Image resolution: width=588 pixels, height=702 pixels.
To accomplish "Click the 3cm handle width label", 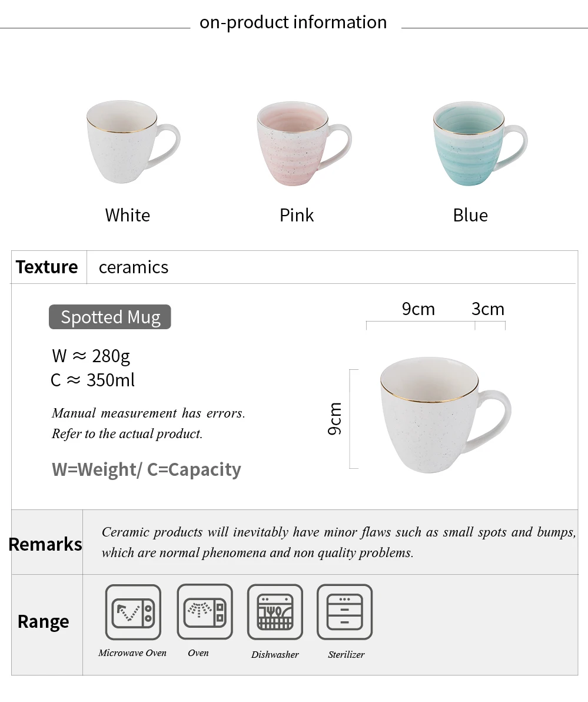I will coord(488,309).
